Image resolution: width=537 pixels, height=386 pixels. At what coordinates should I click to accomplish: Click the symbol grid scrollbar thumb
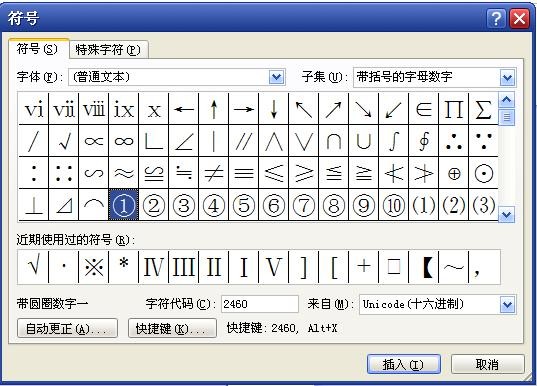tap(507, 117)
